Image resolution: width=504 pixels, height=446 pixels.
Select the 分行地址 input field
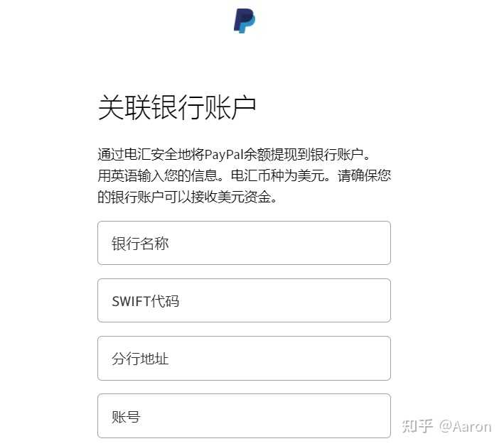click(x=244, y=358)
